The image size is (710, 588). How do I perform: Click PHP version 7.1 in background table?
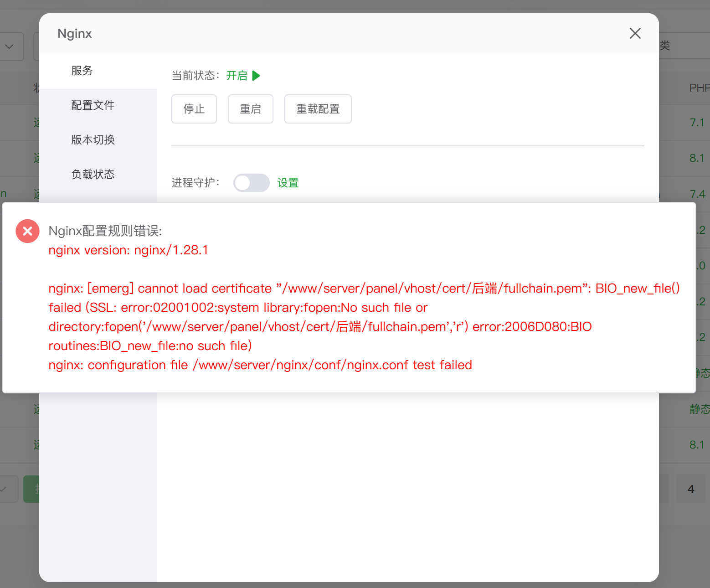(x=697, y=123)
